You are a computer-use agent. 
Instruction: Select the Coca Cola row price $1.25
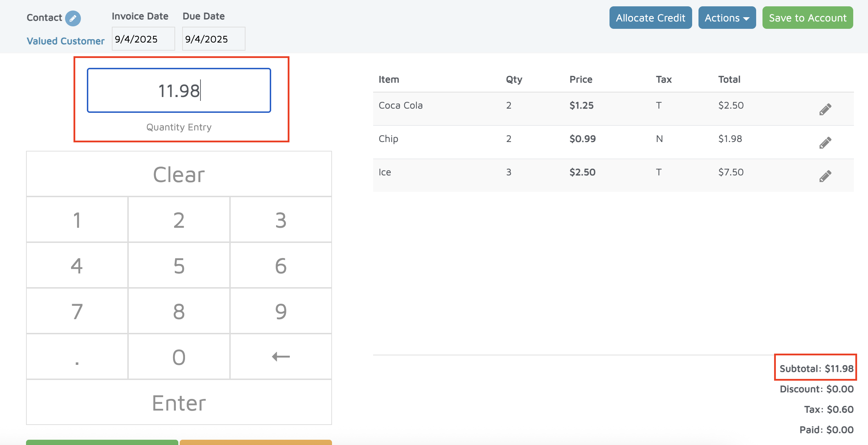pyautogui.click(x=581, y=105)
